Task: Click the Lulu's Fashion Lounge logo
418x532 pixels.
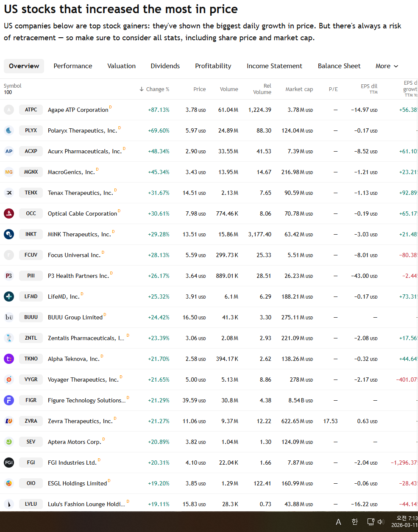Action: point(9,504)
